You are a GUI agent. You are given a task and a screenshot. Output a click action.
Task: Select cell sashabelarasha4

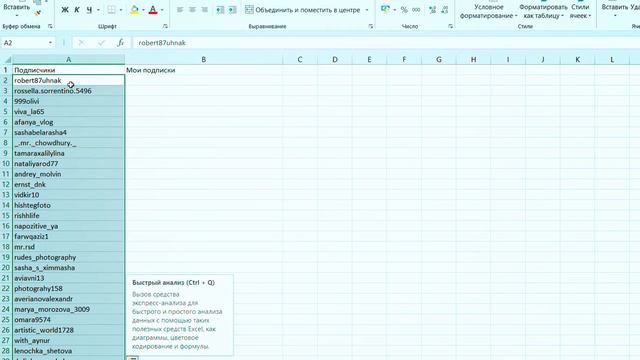click(68, 133)
